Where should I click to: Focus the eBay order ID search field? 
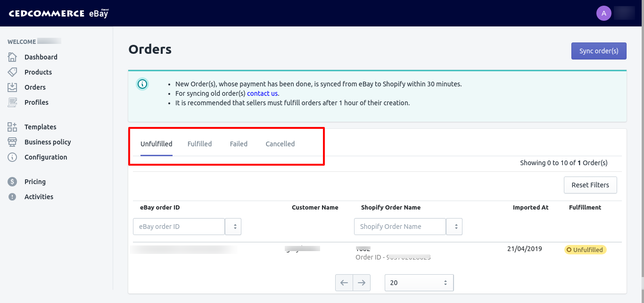179,227
